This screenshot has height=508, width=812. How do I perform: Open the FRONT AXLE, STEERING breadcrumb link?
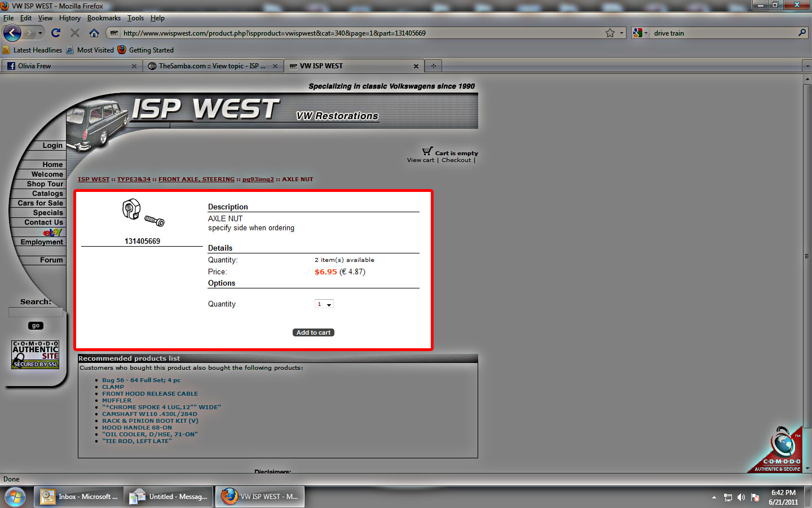pyautogui.click(x=196, y=179)
